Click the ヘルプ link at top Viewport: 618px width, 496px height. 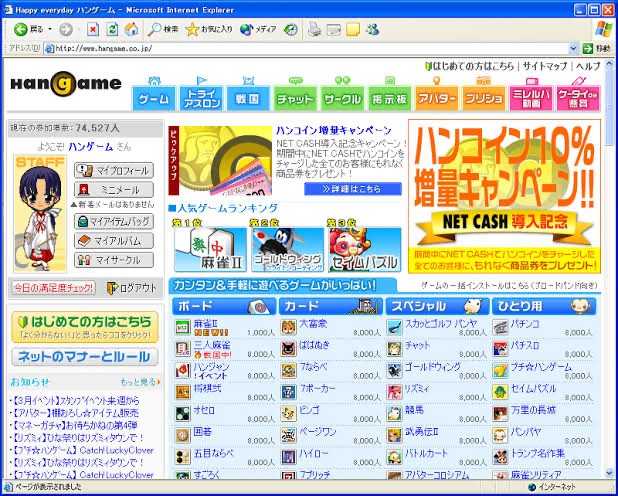pyautogui.click(x=588, y=66)
